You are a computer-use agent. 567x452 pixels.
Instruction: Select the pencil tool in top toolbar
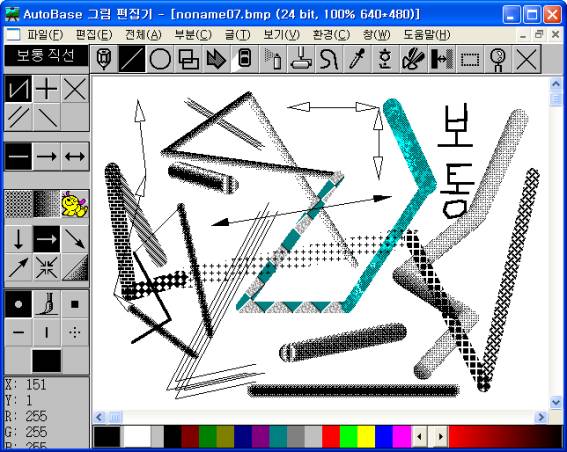104,59
